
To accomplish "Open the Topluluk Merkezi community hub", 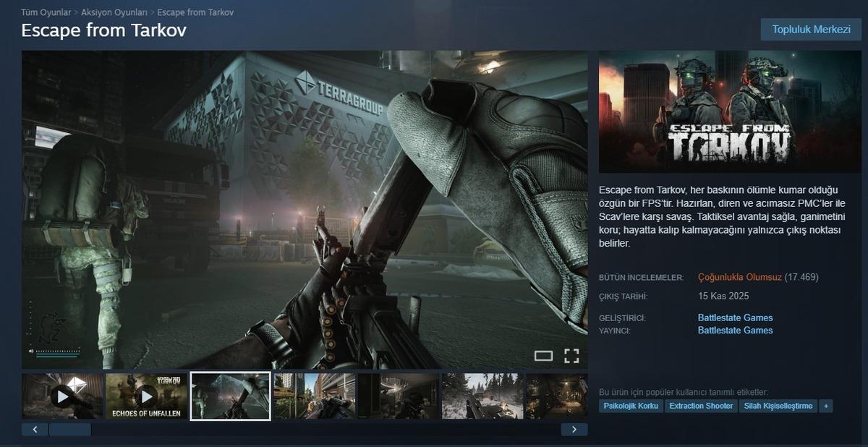I will (811, 30).
